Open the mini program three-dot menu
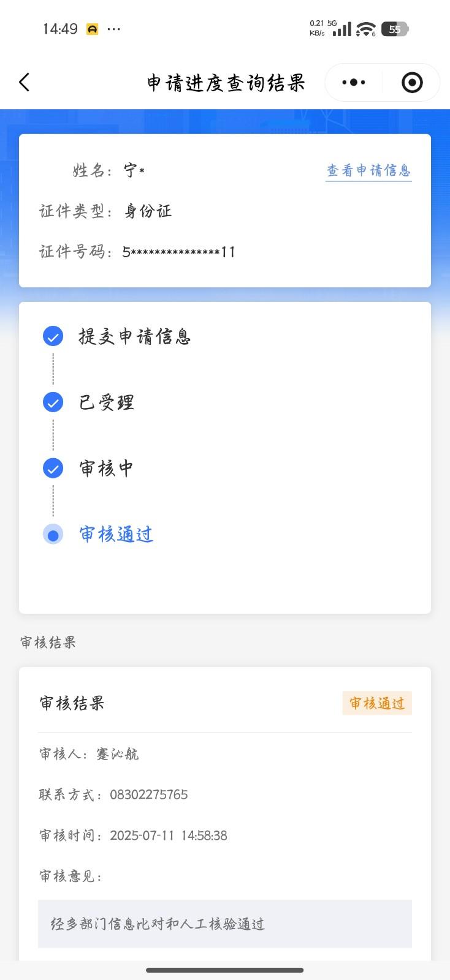 click(x=354, y=82)
